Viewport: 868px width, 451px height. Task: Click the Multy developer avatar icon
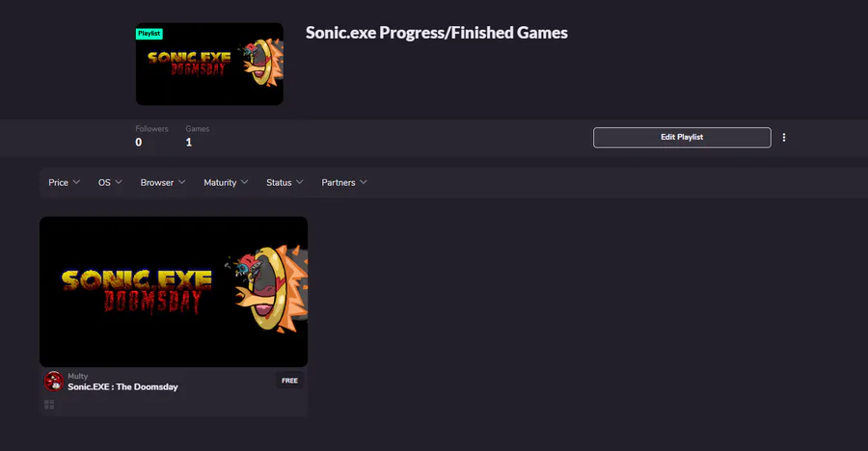[54, 381]
